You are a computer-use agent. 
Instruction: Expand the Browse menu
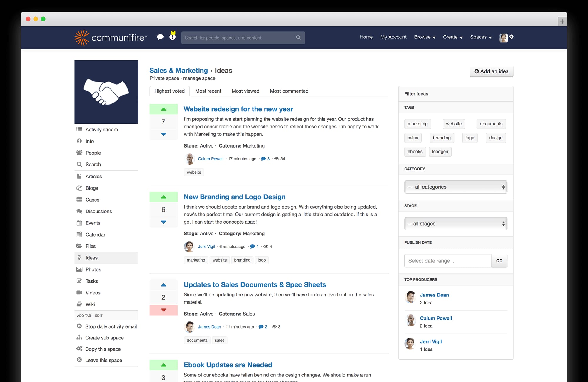425,37
